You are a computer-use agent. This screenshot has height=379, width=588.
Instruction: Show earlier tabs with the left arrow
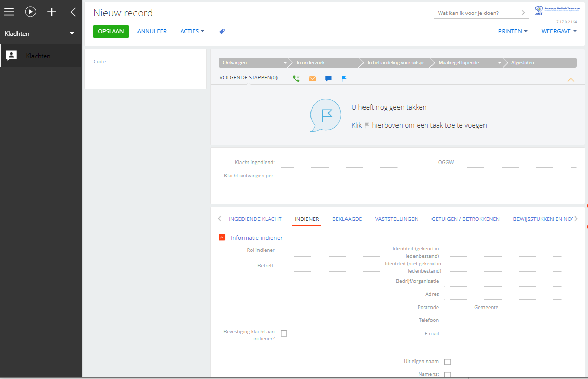pos(220,219)
